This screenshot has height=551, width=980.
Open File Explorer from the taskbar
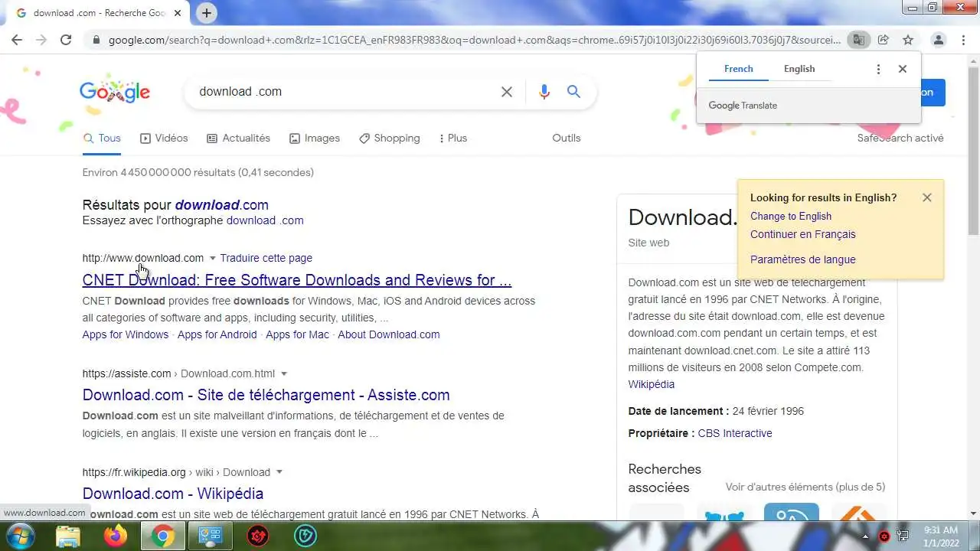pyautogui.click(x=69, y=536)
